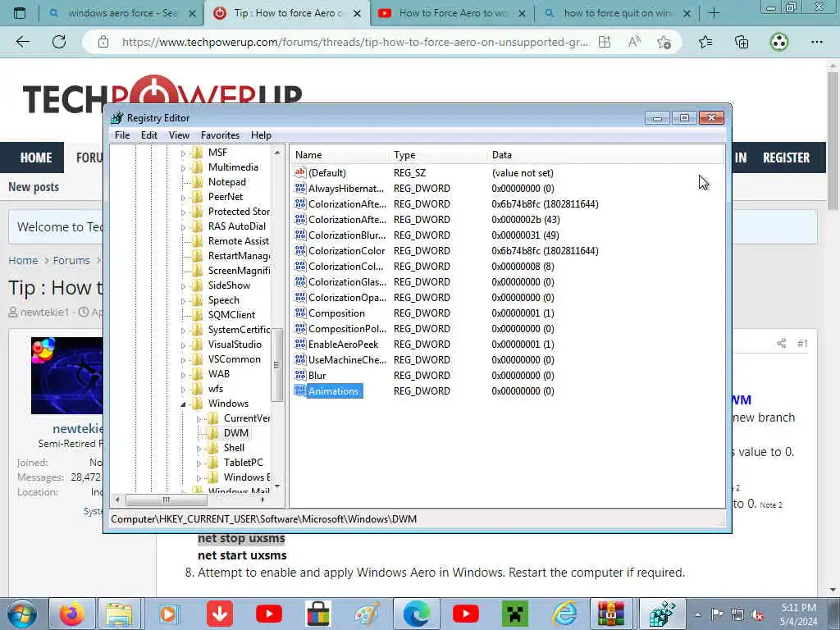Add page to favorites star-plus icon
Viewport: 840px width, 630px height.
point(664,42)
